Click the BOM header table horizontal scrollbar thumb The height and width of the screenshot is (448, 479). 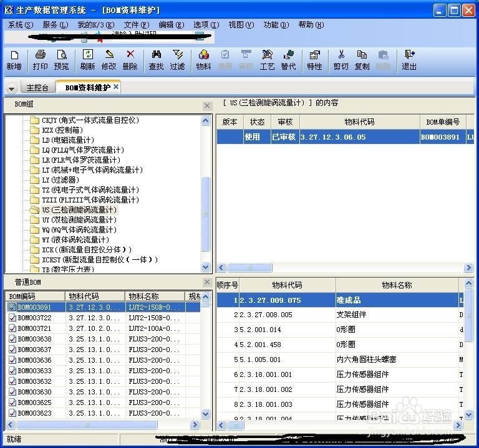coord(249,268)
